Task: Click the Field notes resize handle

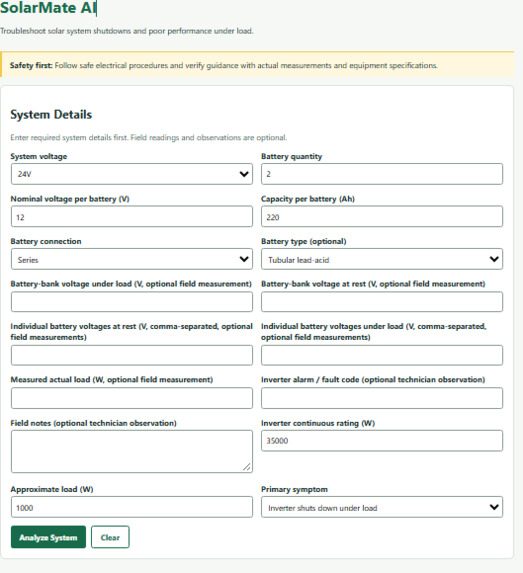Action: (x=247, y=467)
